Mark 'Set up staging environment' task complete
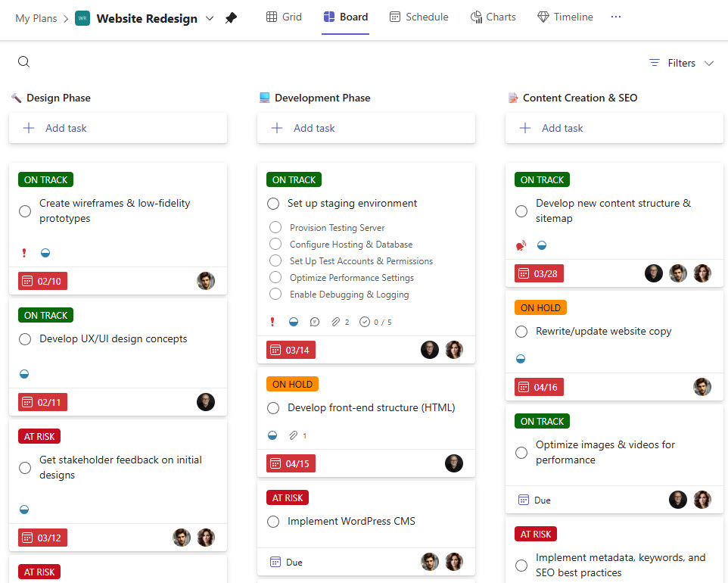 coord(273,204)
